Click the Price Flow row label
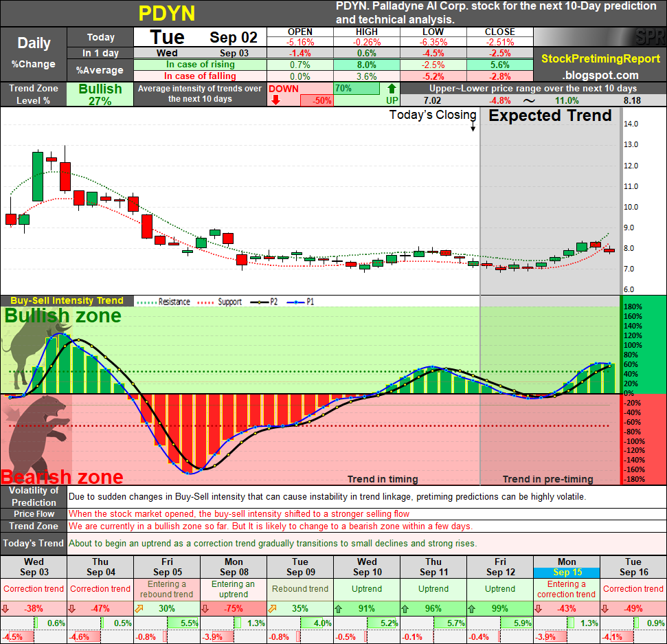The width and height of the screenshot is (667, 644). (34, 513)
